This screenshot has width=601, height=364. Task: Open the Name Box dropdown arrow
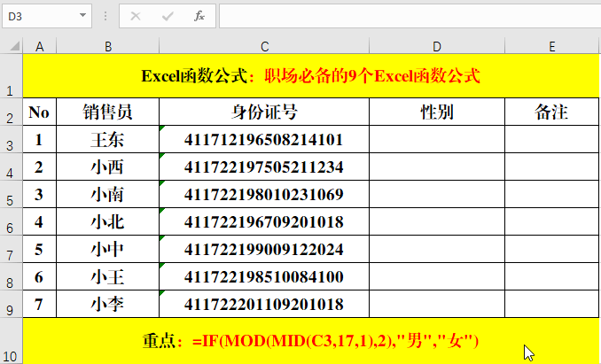(x=82, y=16)
